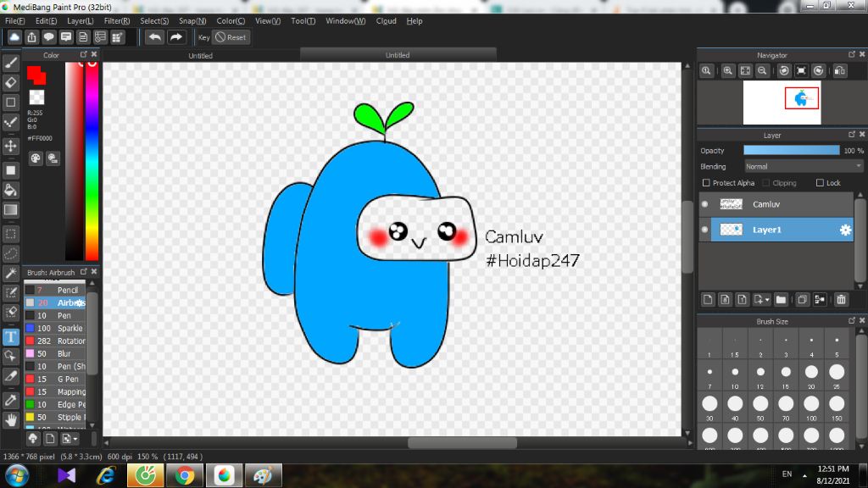Flip the canvas view in Navigator
Viewport: 868px width, 488px height.
[840, 71]
